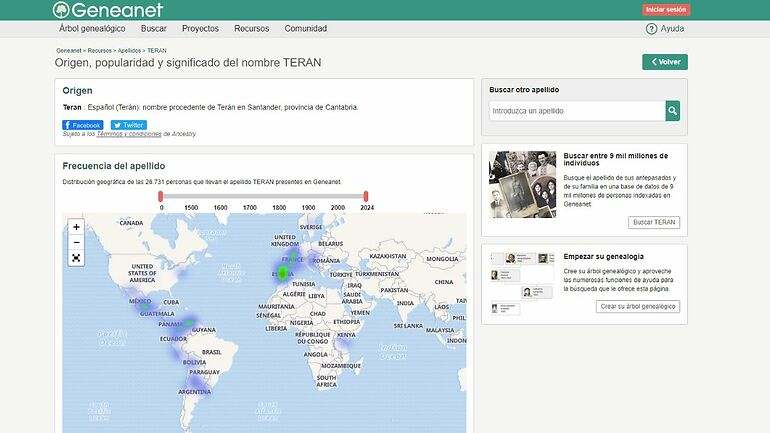
Task: Share on Twitter button
Action: pos(129,125)
